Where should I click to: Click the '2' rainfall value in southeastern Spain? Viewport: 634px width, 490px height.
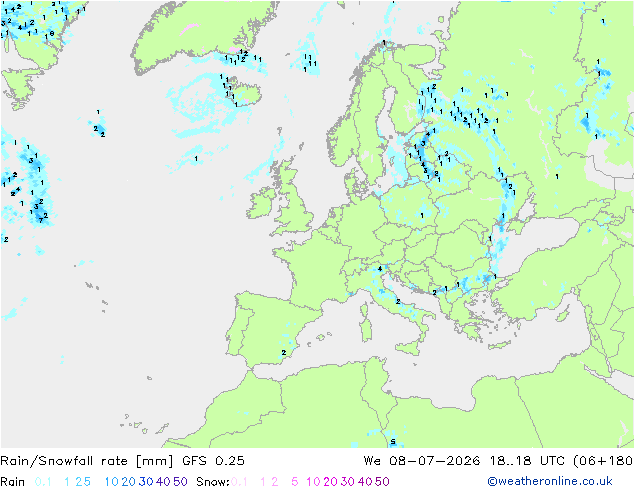tap(284, 353)
